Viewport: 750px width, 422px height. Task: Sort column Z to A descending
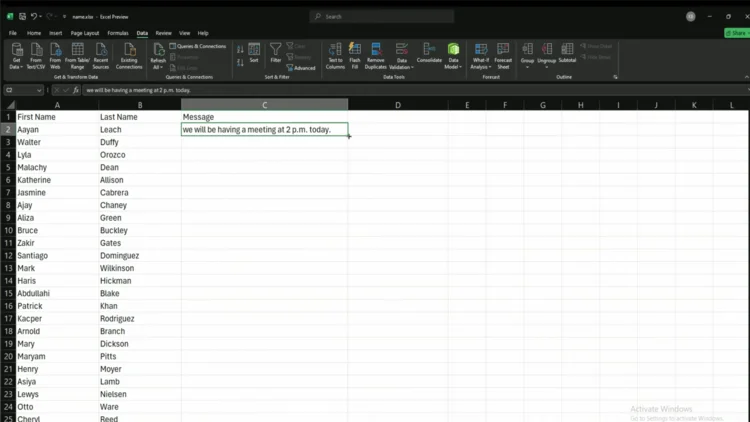pos(240,63)
